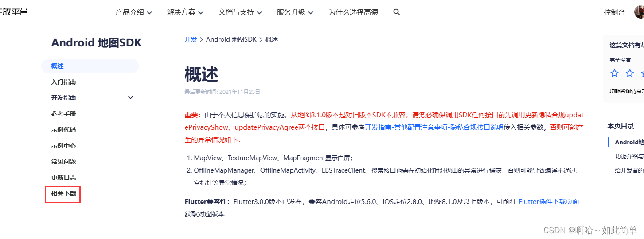Click the Android 地图SDK breadcrumb
This screenshot has height=239, width=644.
231,39
